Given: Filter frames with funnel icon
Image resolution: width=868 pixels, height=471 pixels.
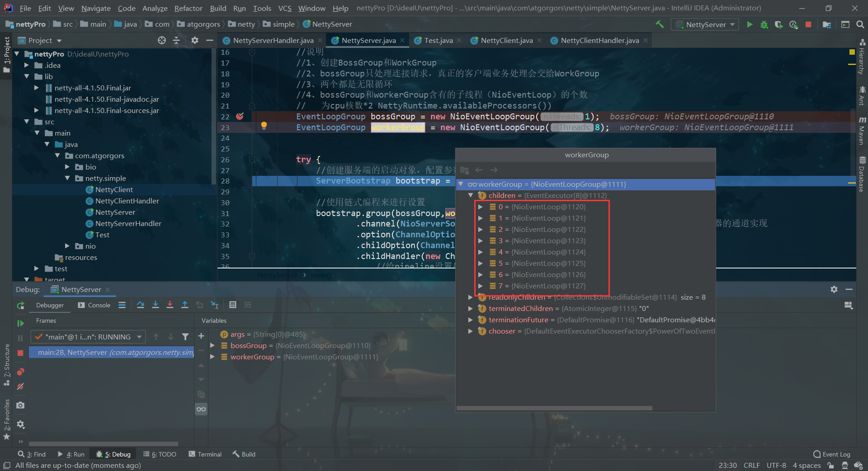Looking at the screenshot, I should 185,337.
